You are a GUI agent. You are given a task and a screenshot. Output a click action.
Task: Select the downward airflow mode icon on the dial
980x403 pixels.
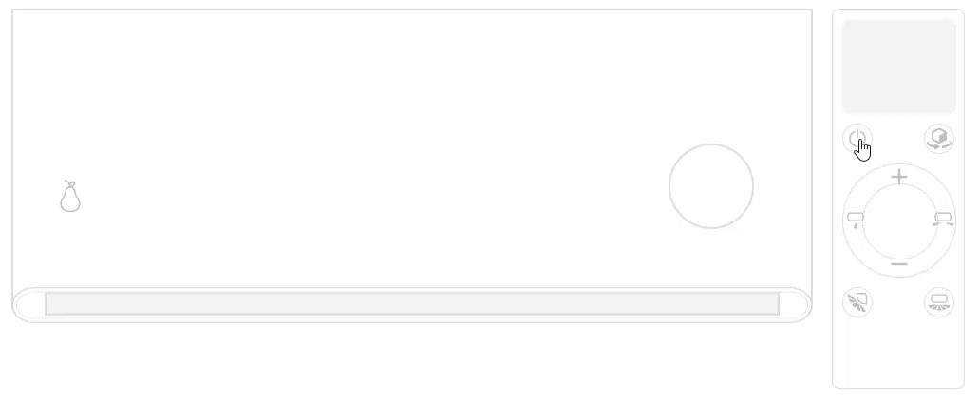point(855,219)
